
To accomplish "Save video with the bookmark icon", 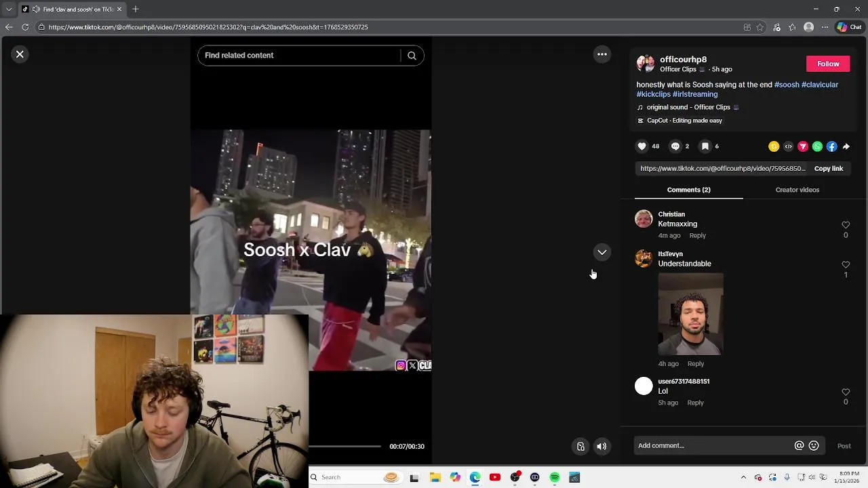I will [705, 146].
